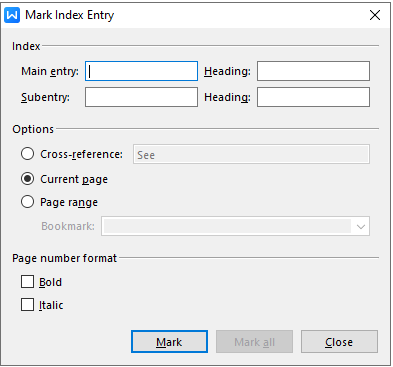Select the Page range radio button
The width and height of the screenshot is (393, 367).
pos(27,202)
